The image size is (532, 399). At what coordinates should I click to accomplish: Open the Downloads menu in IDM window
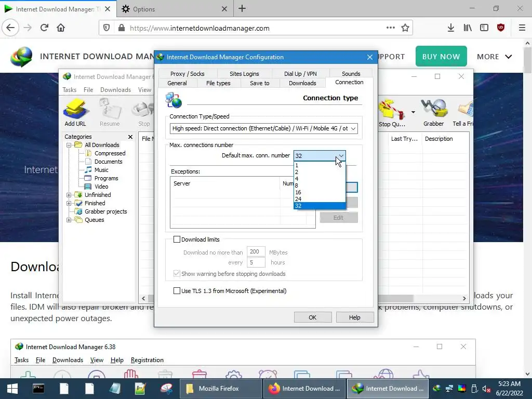pyautogui.click(x=115, y=90)
